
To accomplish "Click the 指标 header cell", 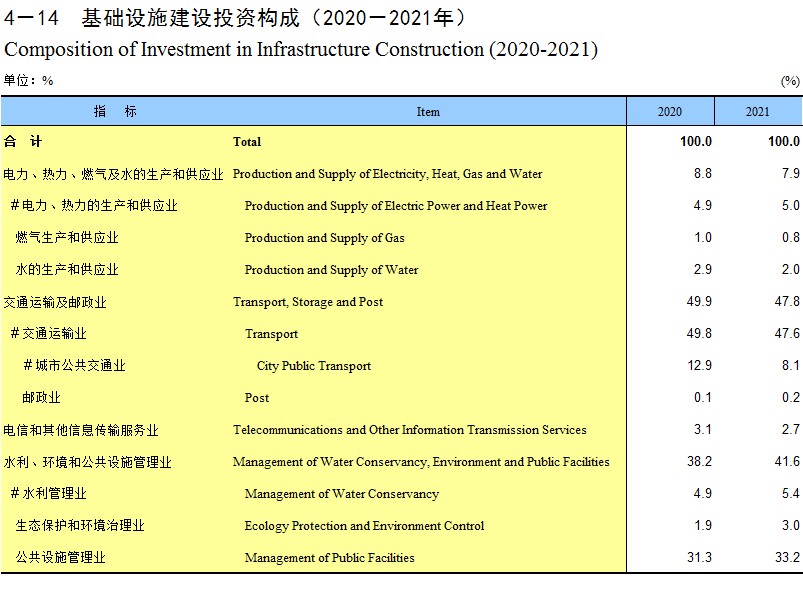I will click(x=115, y=111).
